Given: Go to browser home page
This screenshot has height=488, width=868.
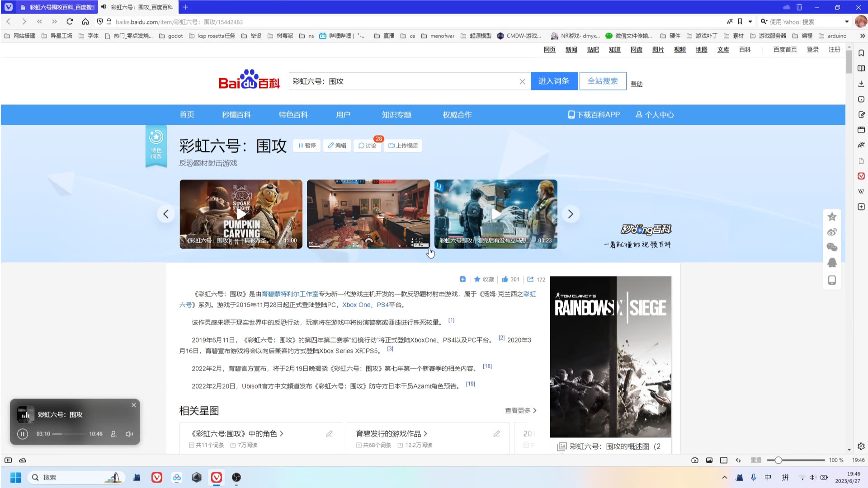Looking at the screenshot, I should click(x=85, y=22).
